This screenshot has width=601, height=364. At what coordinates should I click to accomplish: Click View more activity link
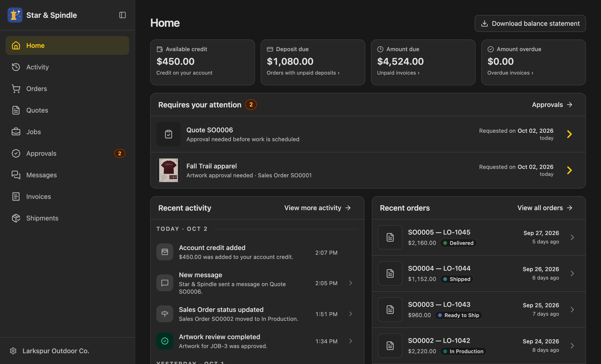tap(317, 208)
